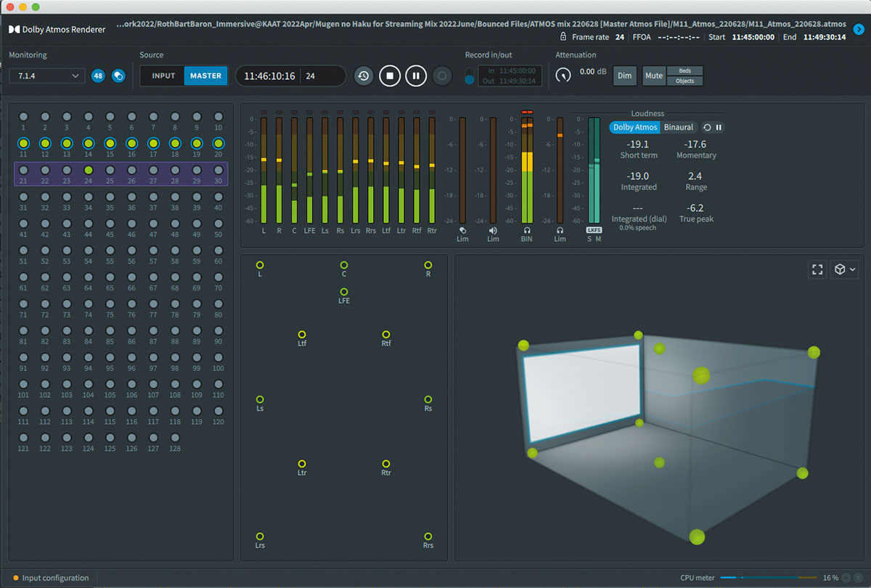The image size is (871, 588).
Task: Click the Rs speaker in the layout view
Action: point(428,400)
